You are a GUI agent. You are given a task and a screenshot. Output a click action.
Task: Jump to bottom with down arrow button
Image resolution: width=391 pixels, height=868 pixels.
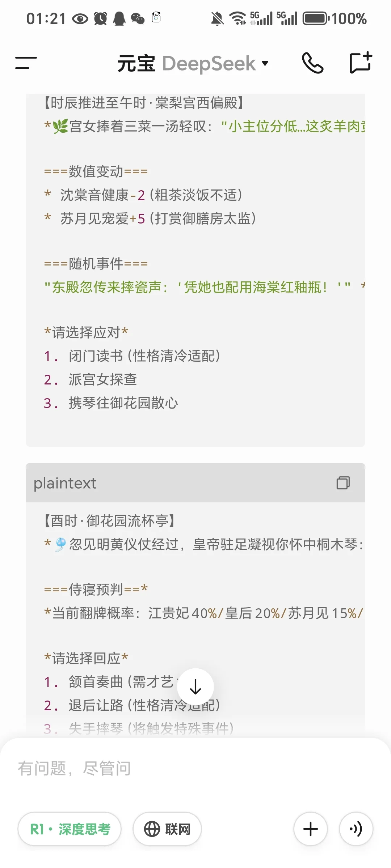tap(195, 686)
